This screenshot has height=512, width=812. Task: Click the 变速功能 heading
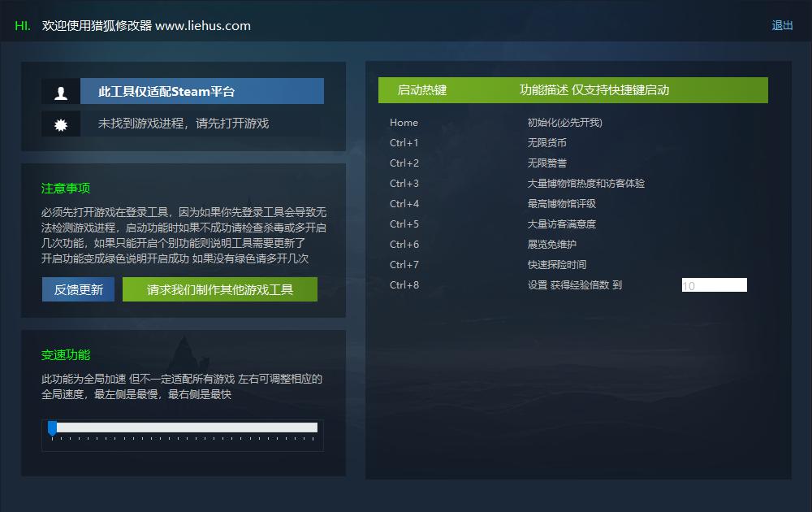(x=66, y=355)
